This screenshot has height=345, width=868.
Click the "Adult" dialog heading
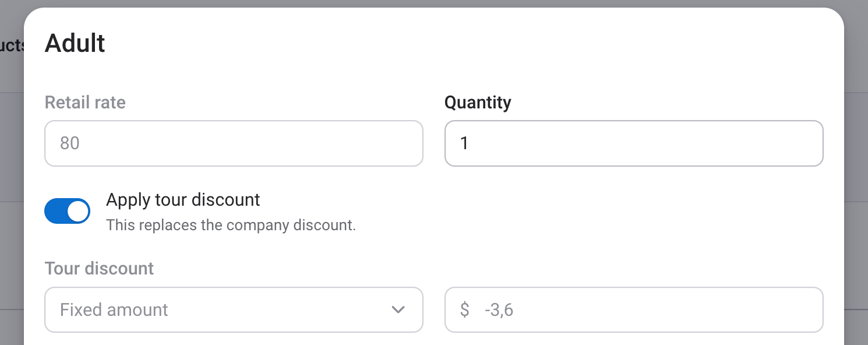(75, 44)
